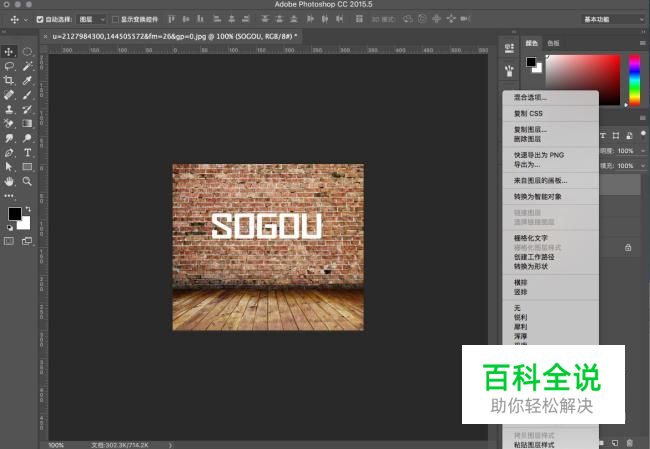Change the screen mode
This screenshot has height=449, width=650.
(x=27, y=241)
